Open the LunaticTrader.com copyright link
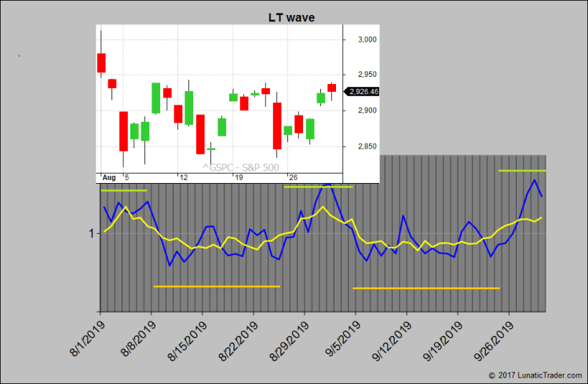588x384 pixels. pos(537,376)
